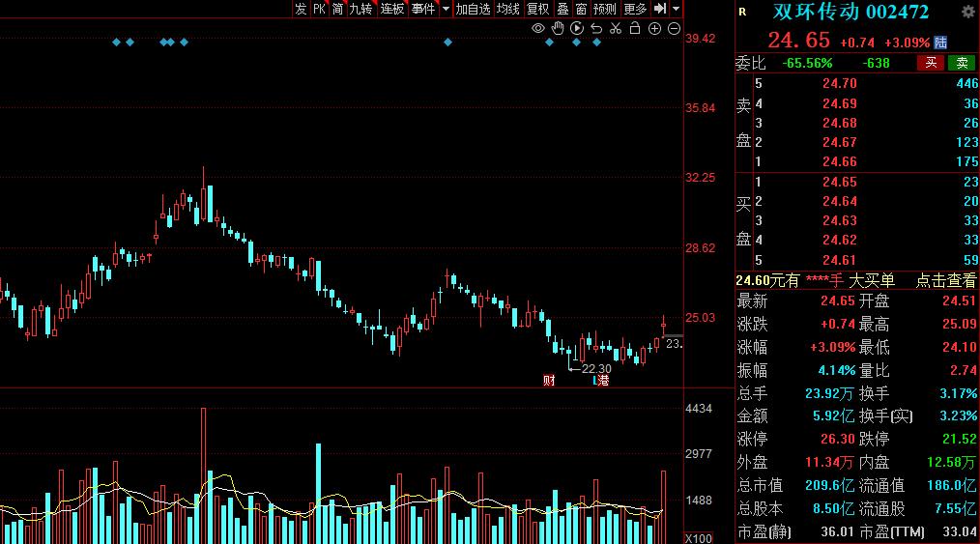Click the 财 financial report marker
The width and height of the screenshot is (980, 544).
549,380
